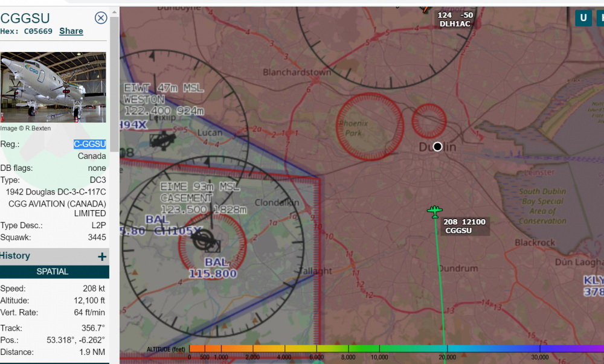Click the Phoenix Park restricted zone circle
The width and height of the screenshot is (604, 364).
click(369, 127)
